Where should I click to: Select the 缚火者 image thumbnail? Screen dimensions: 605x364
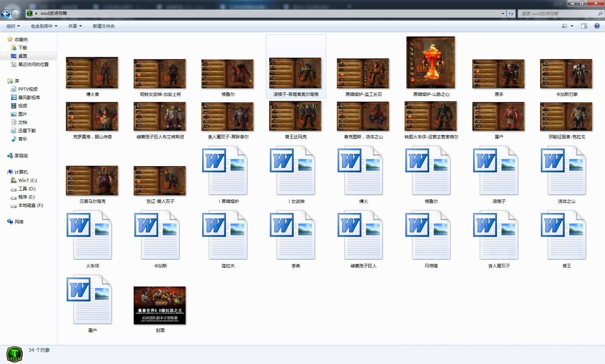92,73
